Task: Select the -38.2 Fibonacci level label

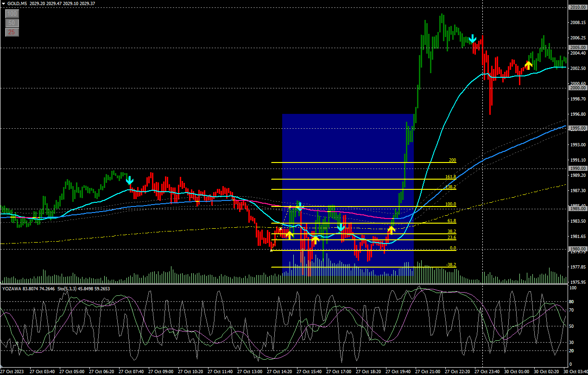Action: point(451,265)
